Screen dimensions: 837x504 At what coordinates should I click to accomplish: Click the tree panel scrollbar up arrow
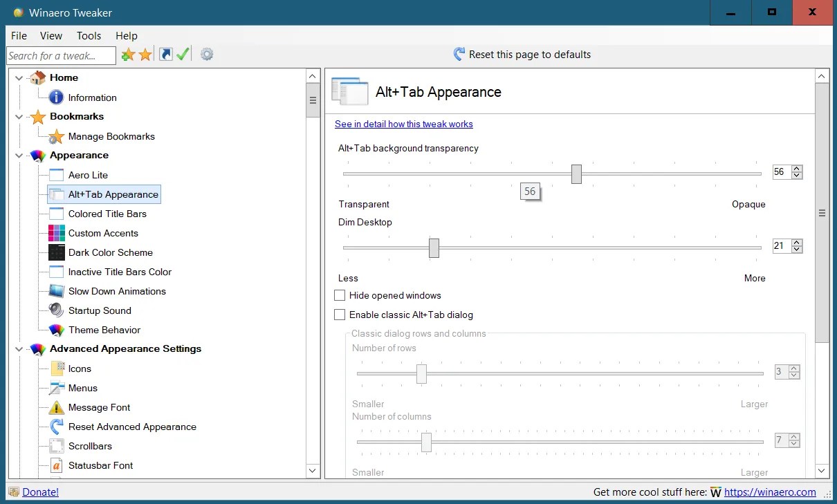tap(313, 77)
